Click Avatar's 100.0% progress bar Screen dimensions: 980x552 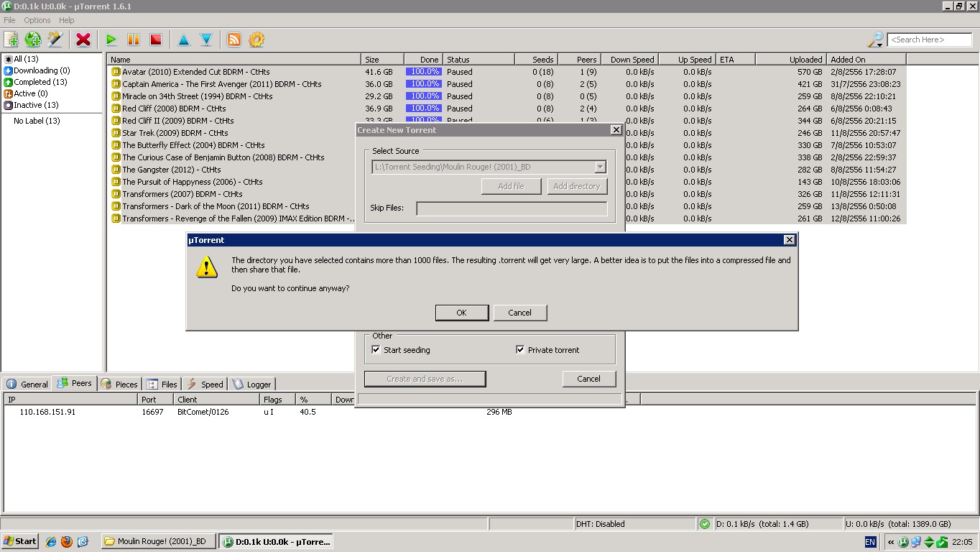pyautogui.click(x=423, y=72)
